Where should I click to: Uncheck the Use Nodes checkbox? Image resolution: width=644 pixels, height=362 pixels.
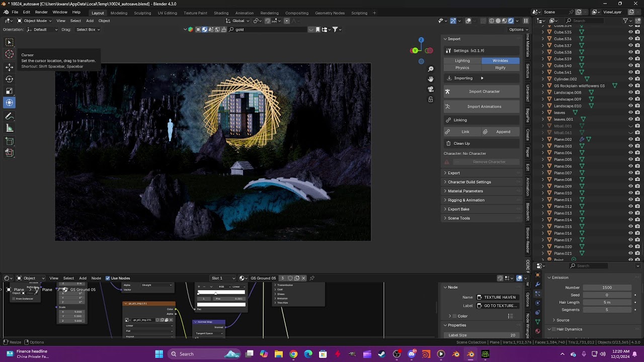coord(108,278)
